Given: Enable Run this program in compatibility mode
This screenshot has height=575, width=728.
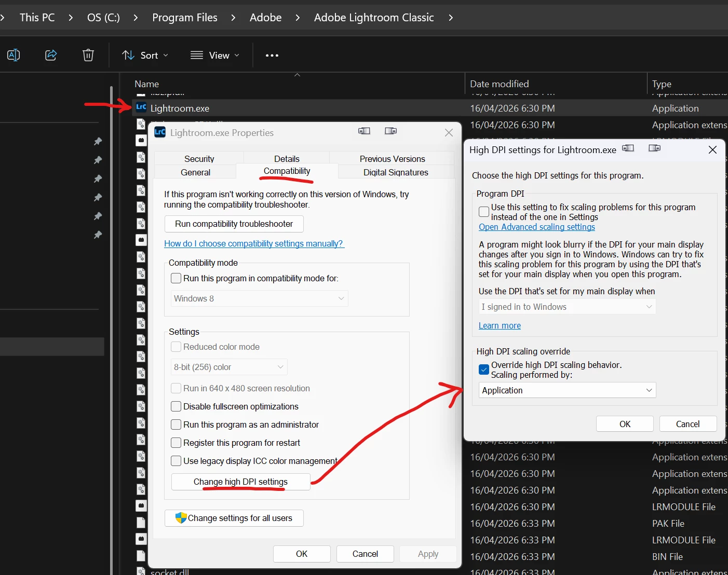Looking at the screenshot, I should pos(176,278).
